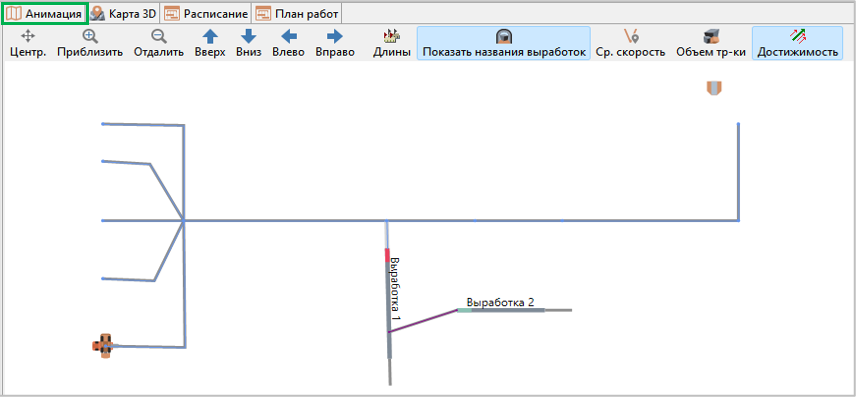Toggle Достижимость reachability display

click(797, 43)
